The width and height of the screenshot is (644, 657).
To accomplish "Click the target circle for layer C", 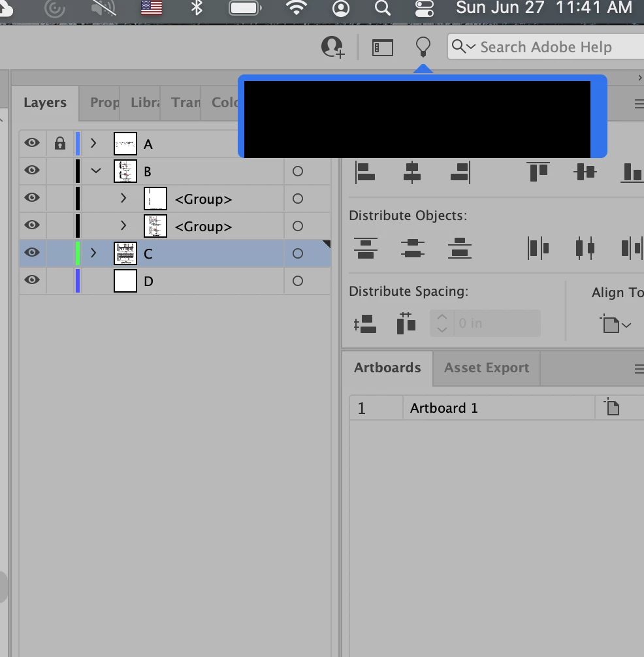I will tap(297, 253).
